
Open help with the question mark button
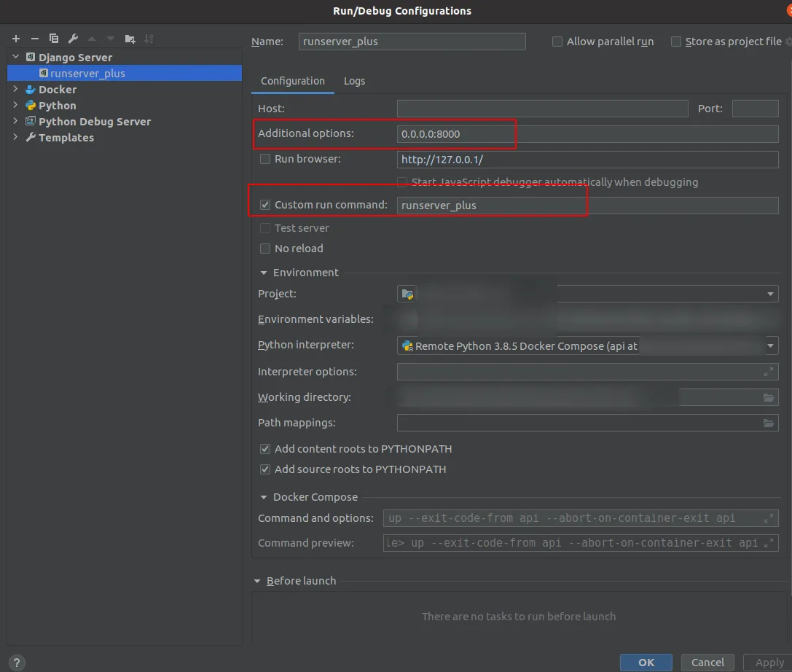click(x=17, y=663)
